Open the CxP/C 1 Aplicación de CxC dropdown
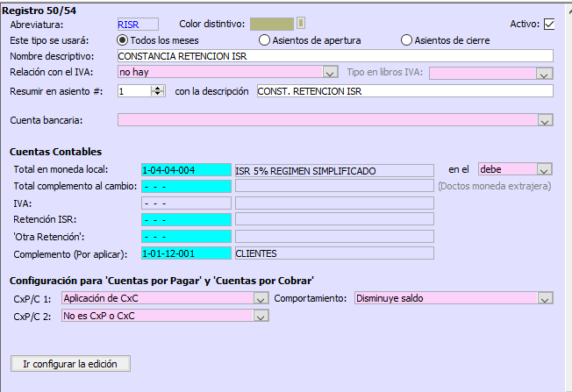This screenshot has width=572, height=392. [x=260, y=299]
